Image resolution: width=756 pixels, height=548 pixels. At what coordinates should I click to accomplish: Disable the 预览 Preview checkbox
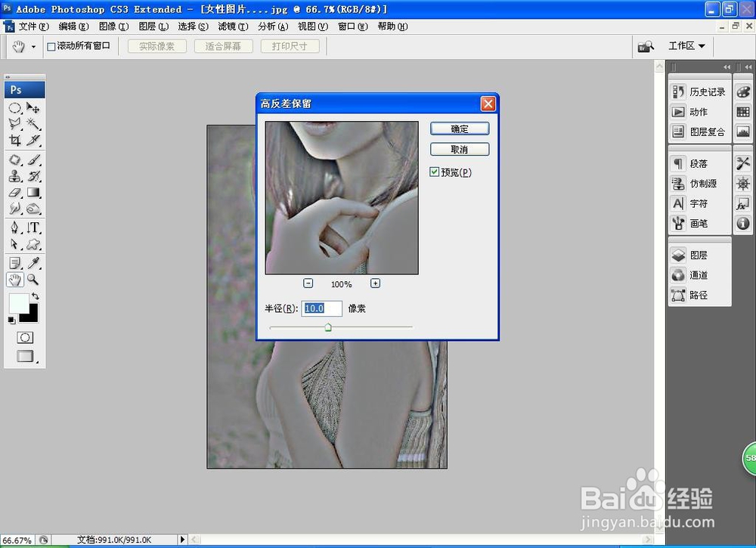(434, 172)
